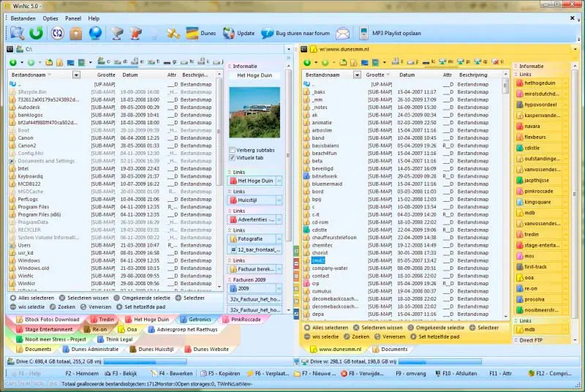The height and width of the screenshot is (392, 585).
Task: Switch to the Stage Entertainment tab
Action: coord(45,329)
